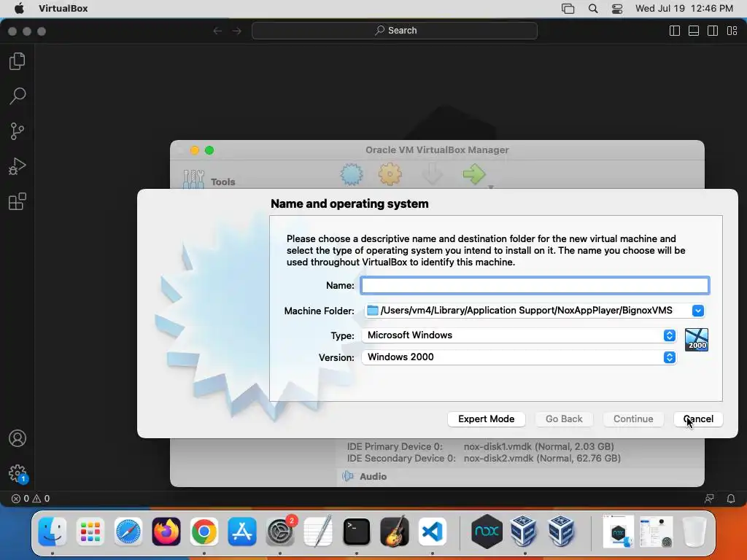Open Google Chrome from the Dock
Viewport: 747px width, 560px height.
[x=204, y=532]
